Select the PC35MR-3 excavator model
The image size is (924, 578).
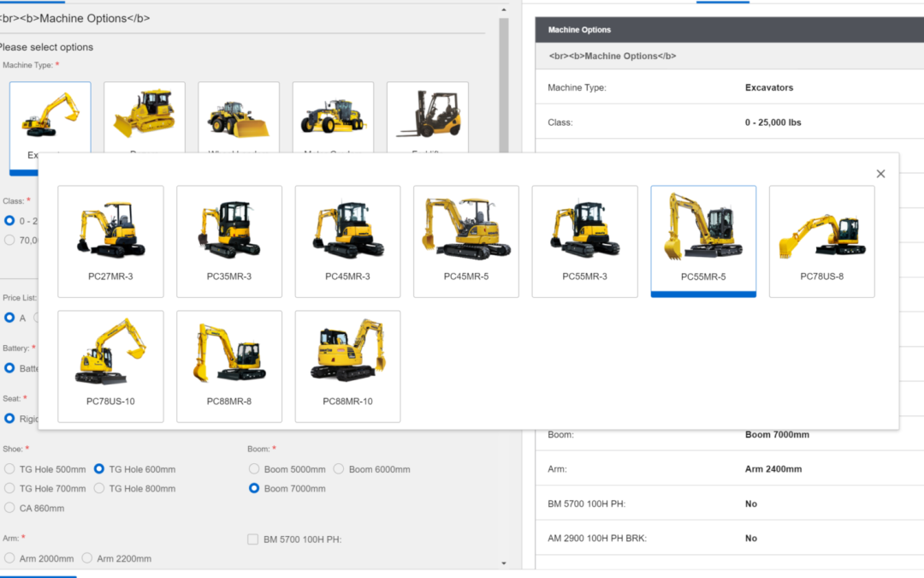pos(229,241)
